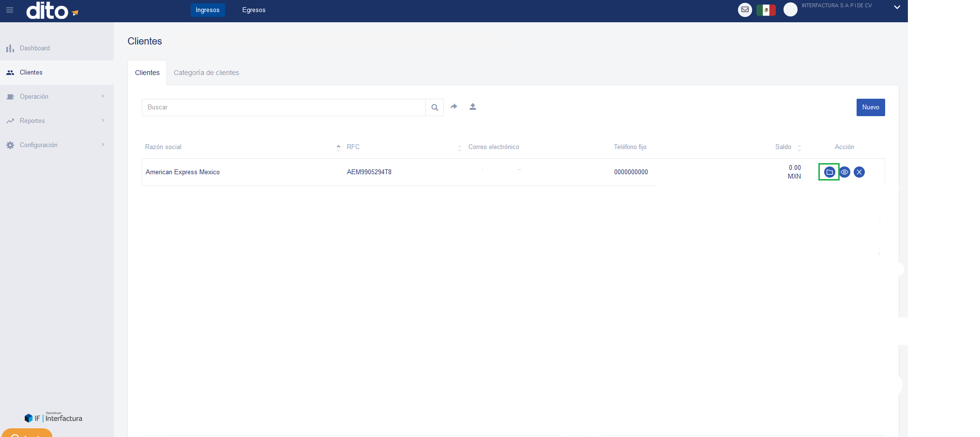Screen dimensions: 980x437
Task: Select the 0.00 MXN balance
Action: tap(795, 172)
